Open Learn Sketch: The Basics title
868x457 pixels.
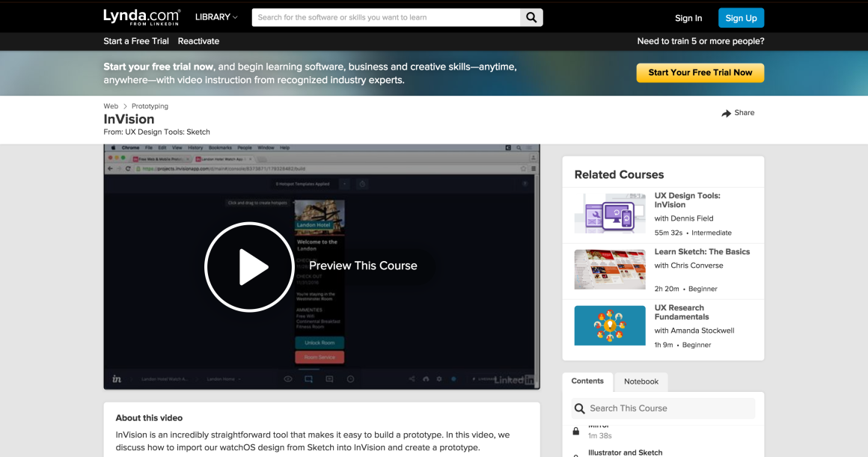[x=702, y=252]
